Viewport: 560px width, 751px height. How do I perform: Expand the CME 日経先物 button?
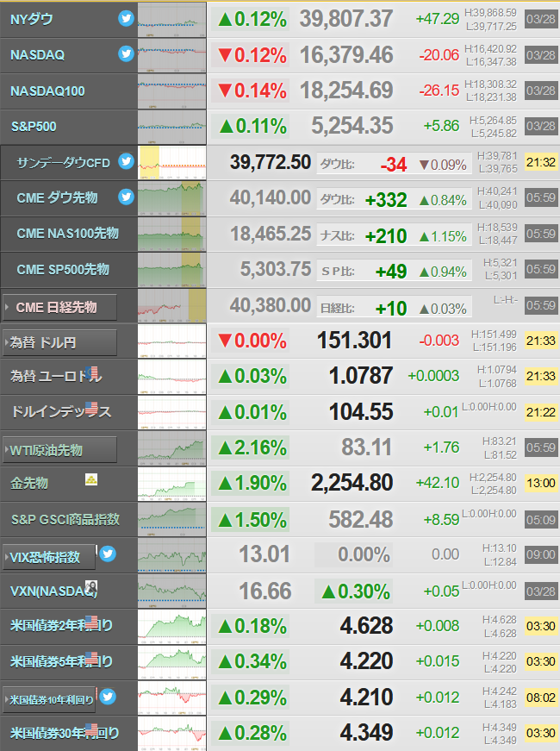point(59,307)
